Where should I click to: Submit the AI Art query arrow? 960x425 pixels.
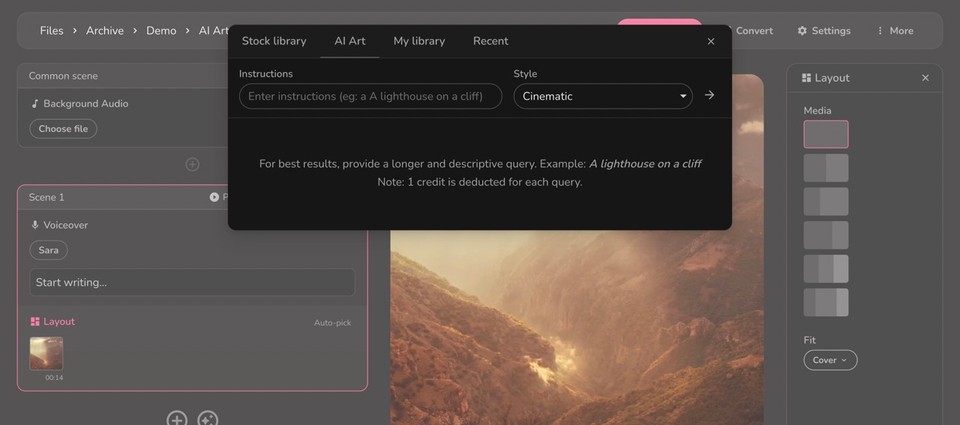coord(709,95)
